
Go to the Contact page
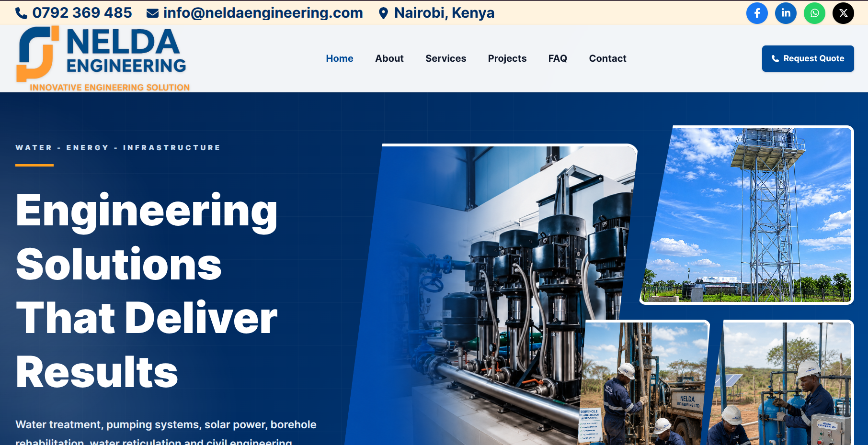[607, 58]
